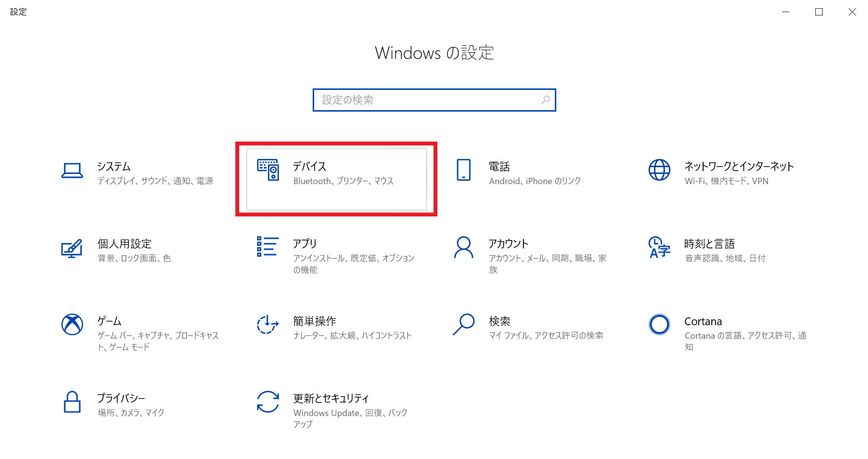Screen dimensions: 868x459
Task: Open the 電話 phone icon
Action: pos(463,170)
